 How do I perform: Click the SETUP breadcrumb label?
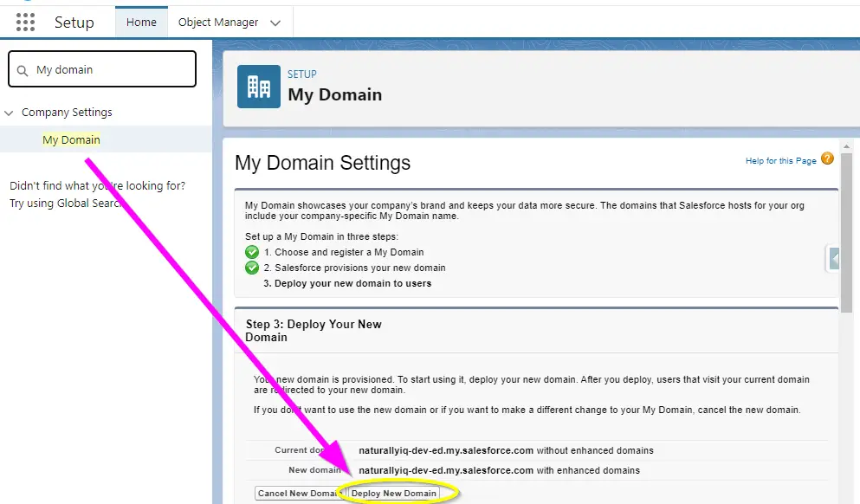[x=302, y=74]
